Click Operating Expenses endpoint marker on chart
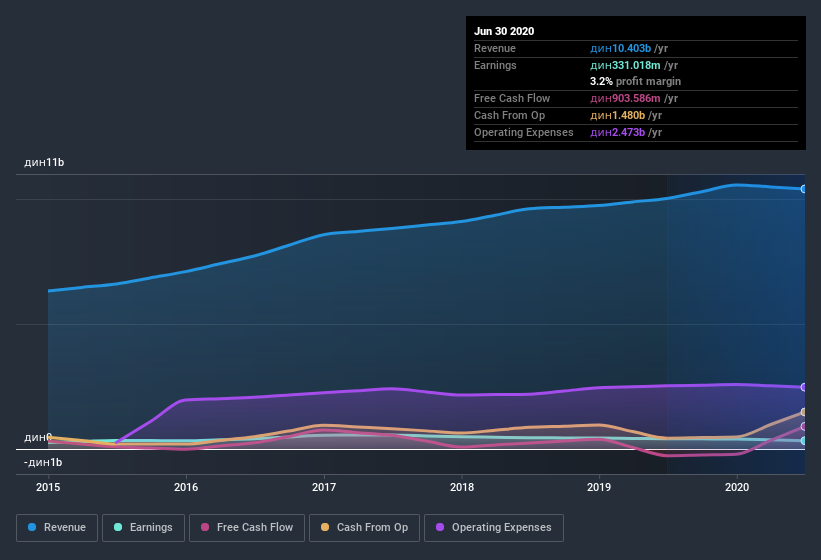 click(804, 387)
